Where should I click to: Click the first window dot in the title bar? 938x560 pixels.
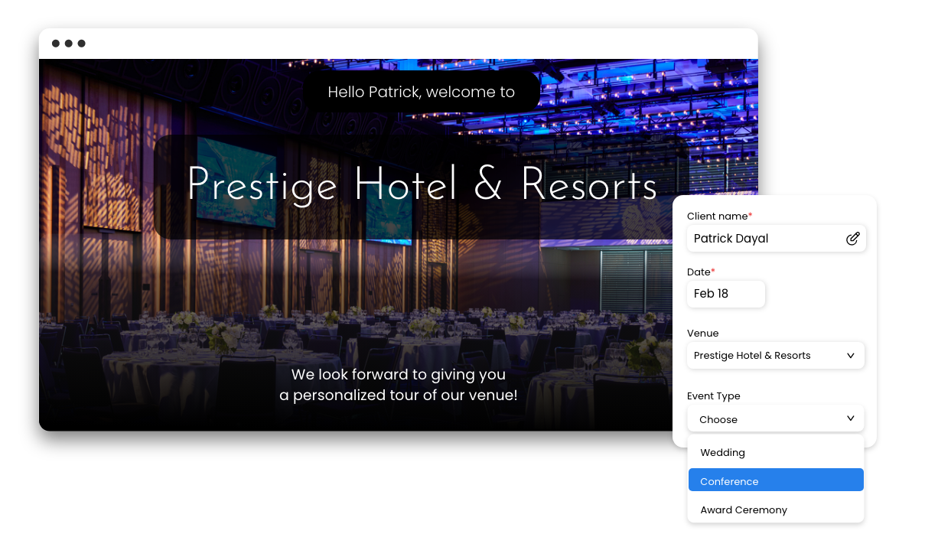tap(56, 44)
